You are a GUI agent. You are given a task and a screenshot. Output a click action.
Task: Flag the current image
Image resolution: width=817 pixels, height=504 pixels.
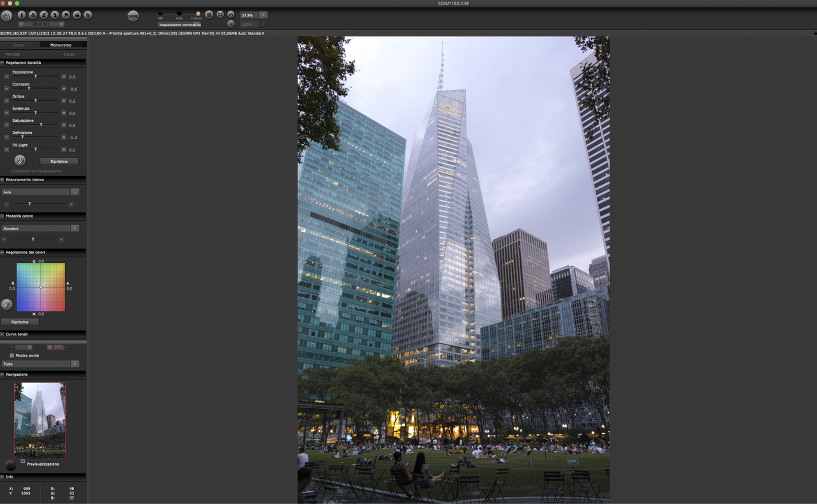(66, 15)
